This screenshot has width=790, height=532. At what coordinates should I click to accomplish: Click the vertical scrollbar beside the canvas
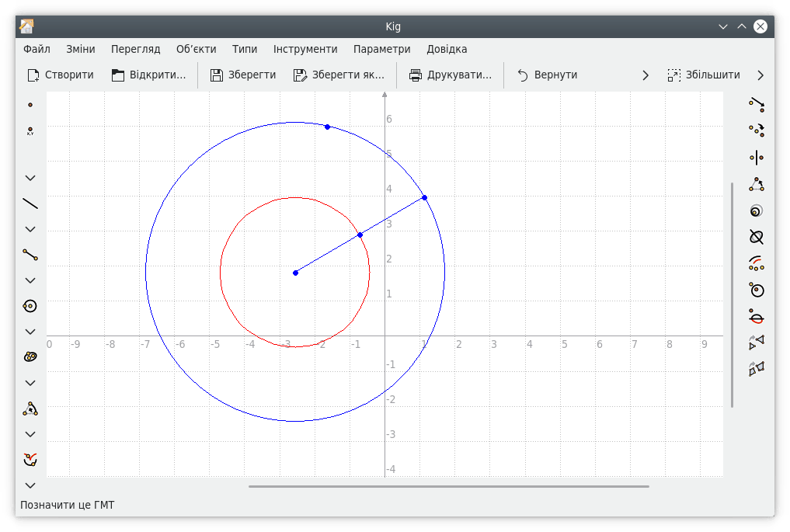[x=732, y=294]
